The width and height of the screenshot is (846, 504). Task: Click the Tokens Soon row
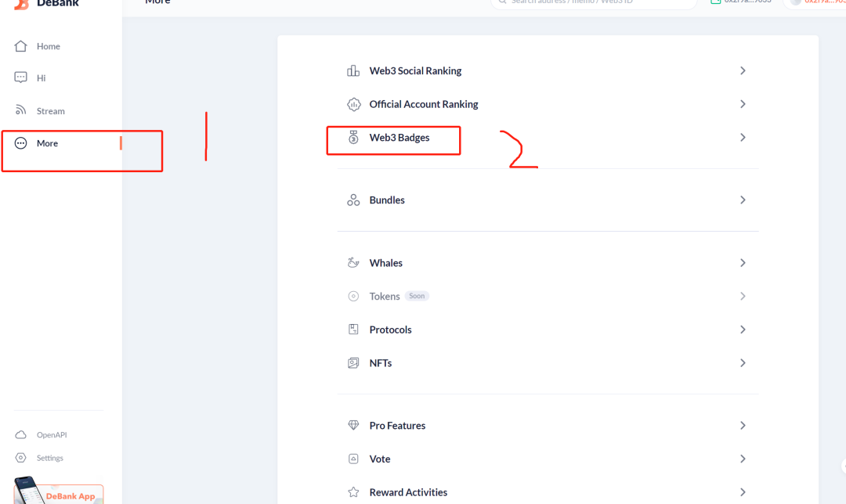(385, 297)
